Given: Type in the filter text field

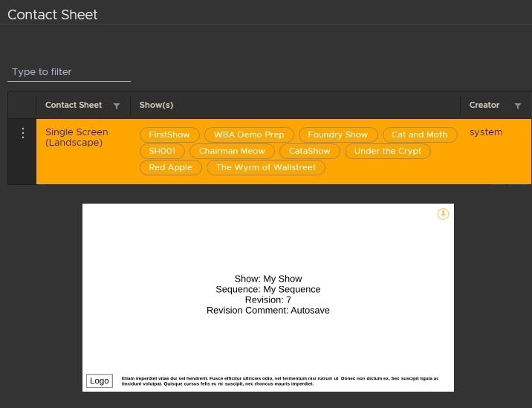Looking at the screenshot, I should coord(69,72).
